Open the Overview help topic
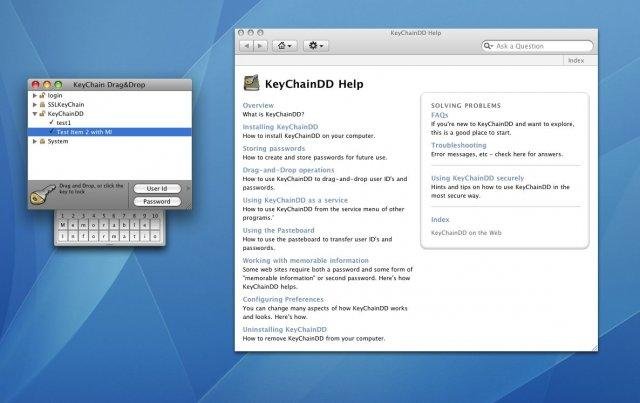The width and height of the screenshot is (640, 403). pyautogui.click(x=258, y=105)
